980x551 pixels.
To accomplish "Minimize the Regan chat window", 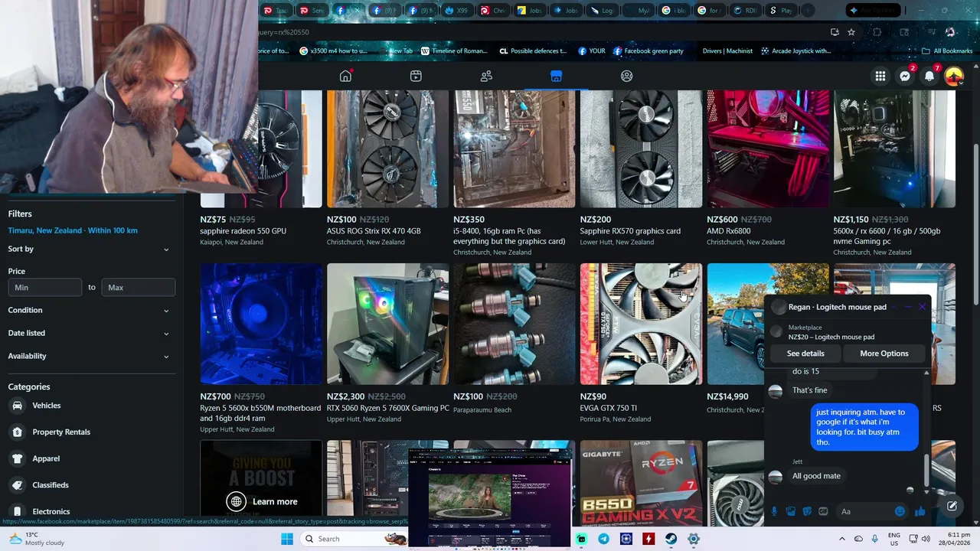I will [x=908, y=307].
